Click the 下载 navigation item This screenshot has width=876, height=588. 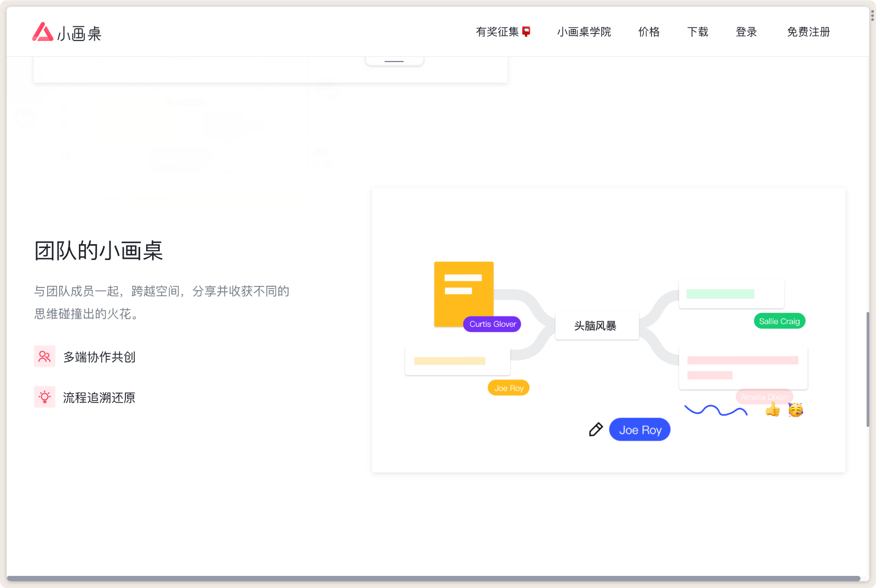click(x=698, y=32)
